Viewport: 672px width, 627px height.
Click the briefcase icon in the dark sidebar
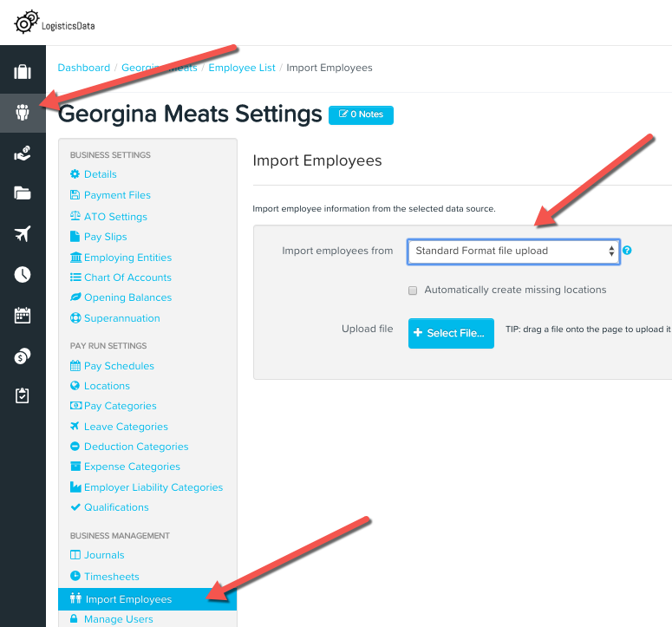point(23,72)
